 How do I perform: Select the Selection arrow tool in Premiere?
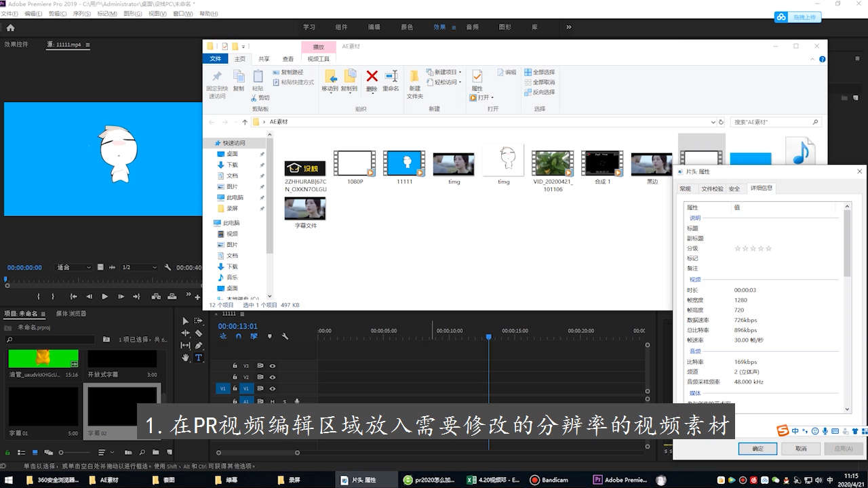click(x=185, y=321)
